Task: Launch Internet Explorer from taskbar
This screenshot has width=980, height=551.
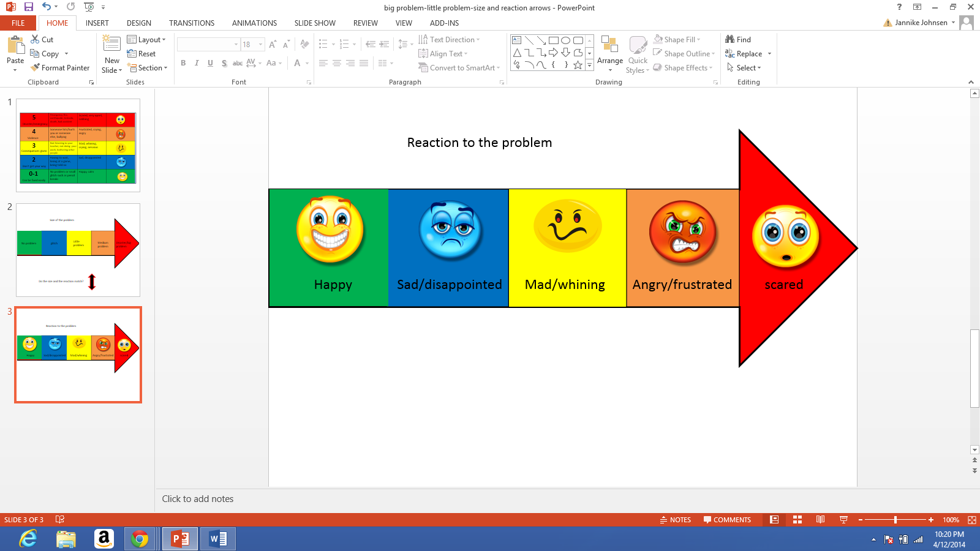Action: 28,539
